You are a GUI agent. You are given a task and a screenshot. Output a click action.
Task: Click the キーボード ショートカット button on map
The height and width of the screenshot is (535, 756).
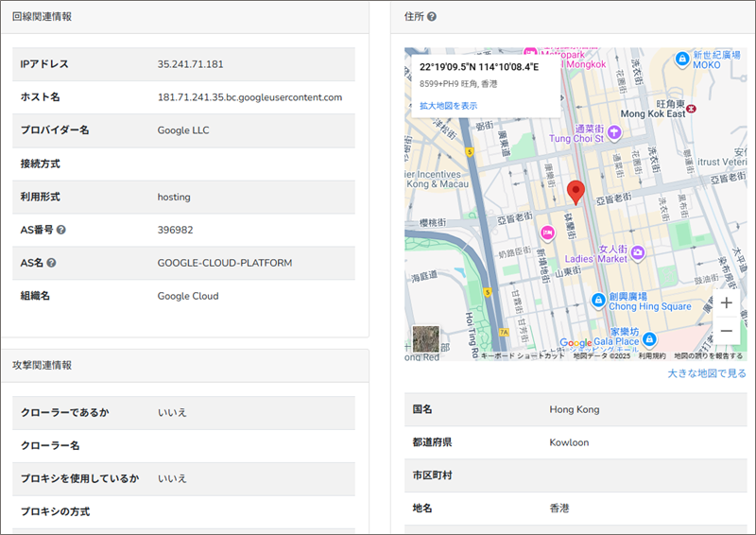coord(523,356)
